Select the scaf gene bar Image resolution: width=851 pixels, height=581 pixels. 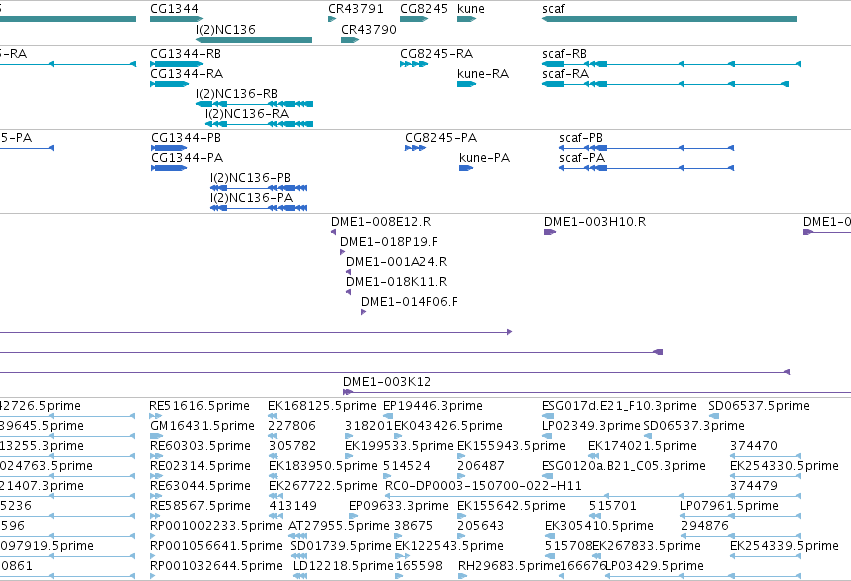tap(669, 19)
